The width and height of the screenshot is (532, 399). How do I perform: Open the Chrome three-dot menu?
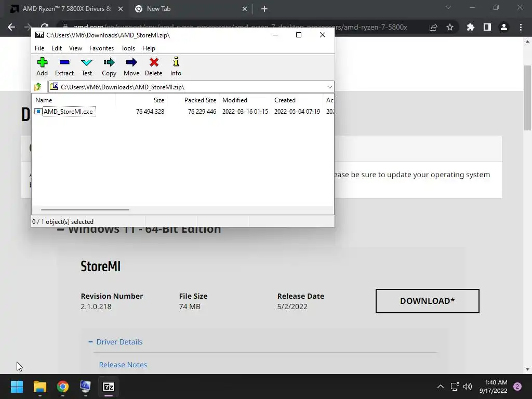point(521,27)
